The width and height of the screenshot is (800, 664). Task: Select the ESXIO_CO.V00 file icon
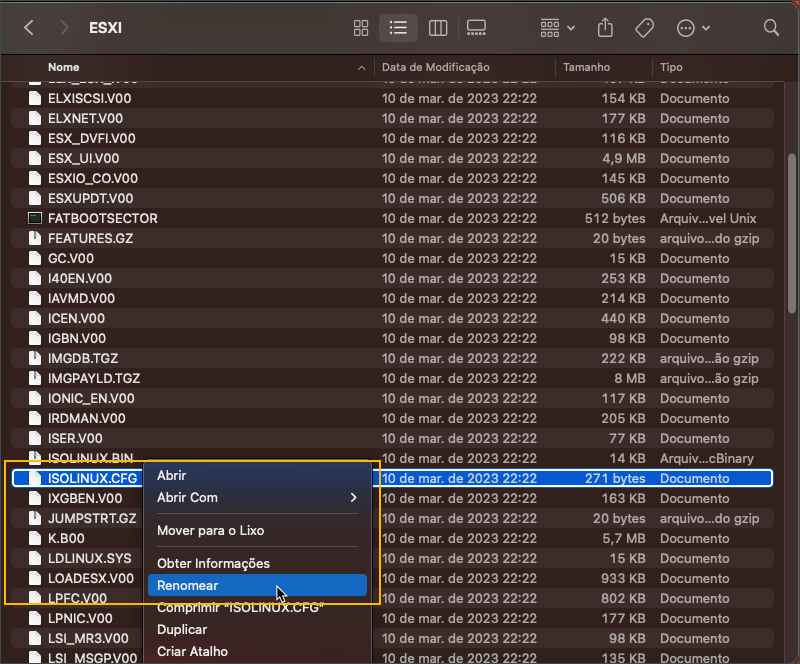click(35, 179)
